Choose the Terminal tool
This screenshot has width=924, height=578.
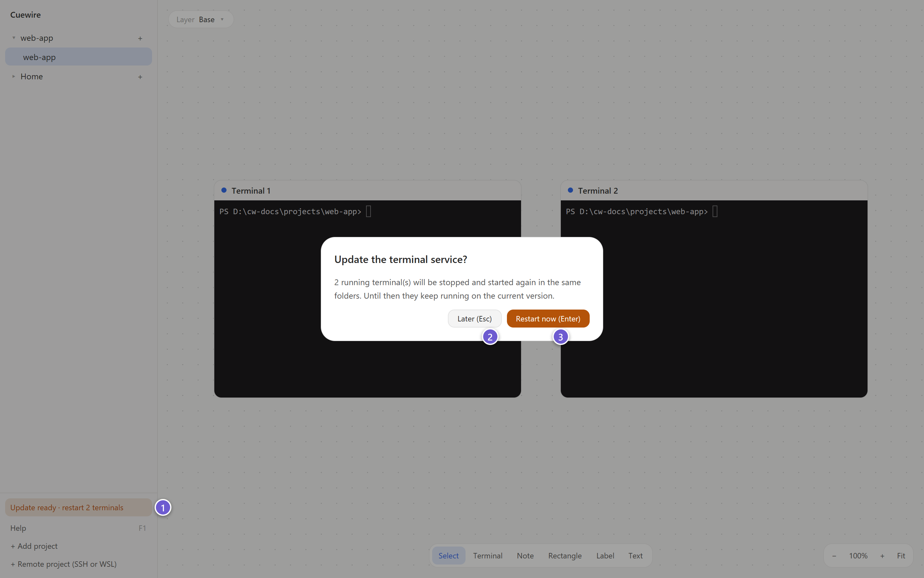[488, 556]
